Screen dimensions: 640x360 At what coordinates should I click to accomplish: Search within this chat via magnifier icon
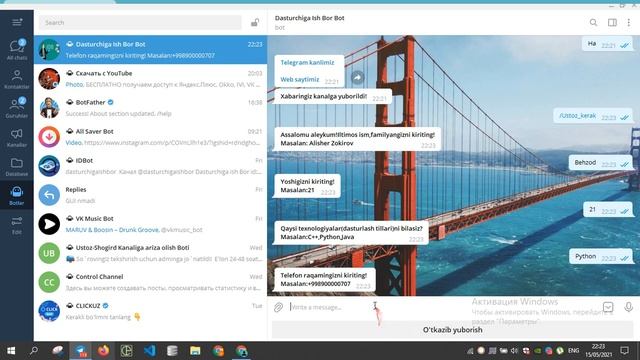click(x=593, y=22)
